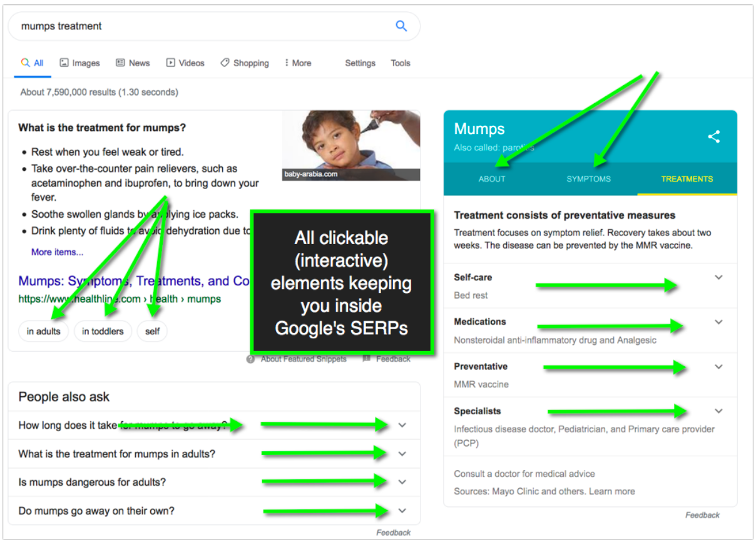Screen dimensions: 756x542
Task: Expand the Medications section
Action: pos(718,322)
